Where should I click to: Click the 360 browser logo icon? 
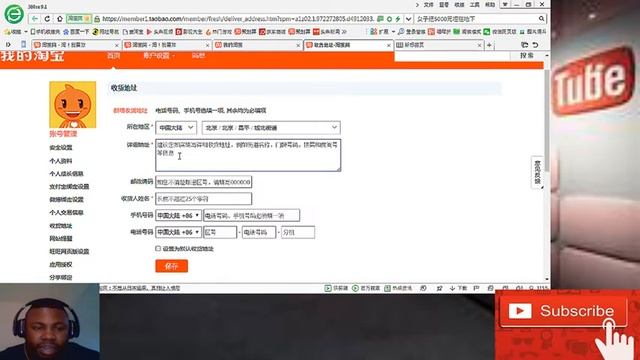(14, 14)
